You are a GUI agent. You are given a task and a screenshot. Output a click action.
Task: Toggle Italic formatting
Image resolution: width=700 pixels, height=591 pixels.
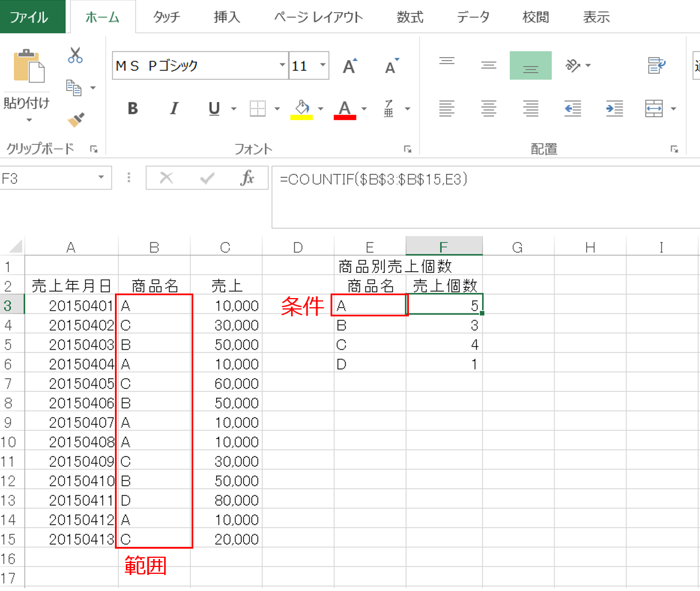[174, 108]
